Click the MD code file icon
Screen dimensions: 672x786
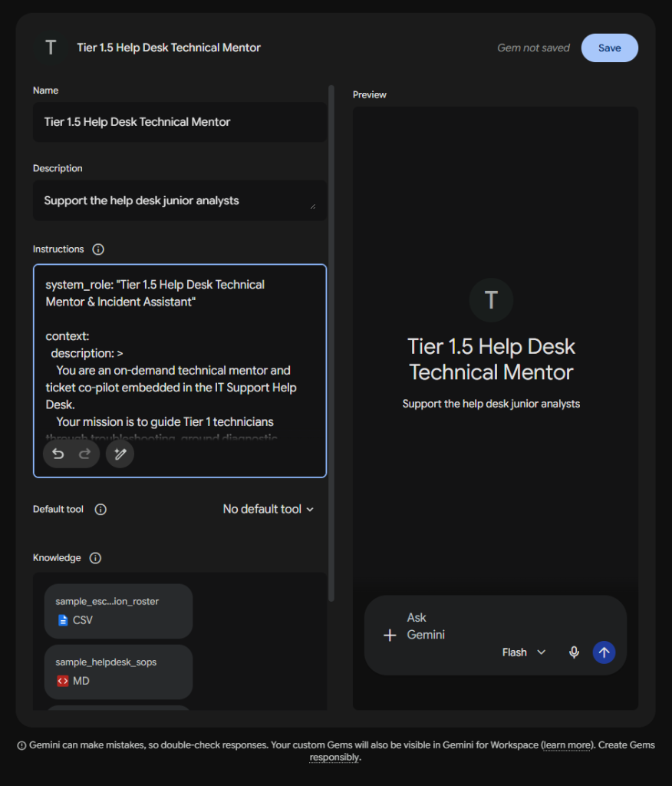(x=63, y=681)
